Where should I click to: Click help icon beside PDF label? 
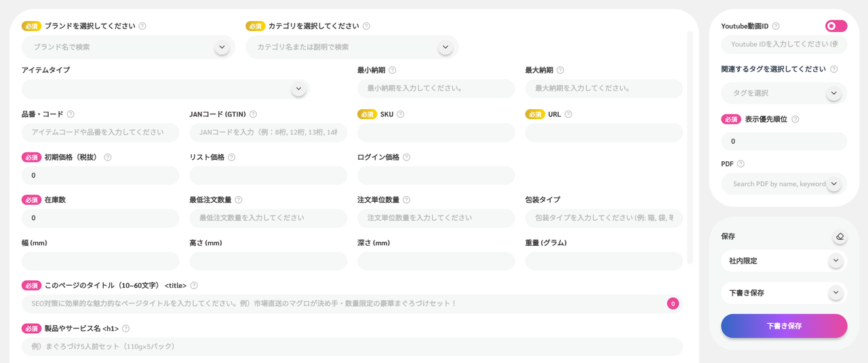point(741,164)
